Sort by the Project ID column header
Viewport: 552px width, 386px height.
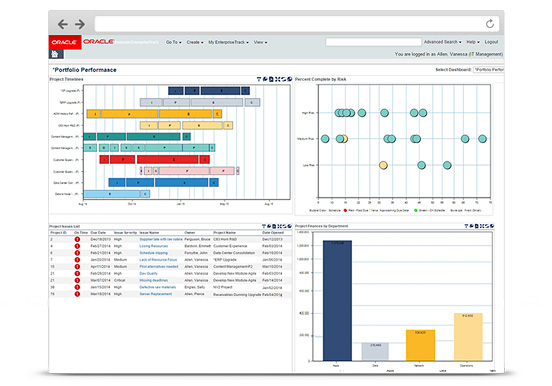58,233
